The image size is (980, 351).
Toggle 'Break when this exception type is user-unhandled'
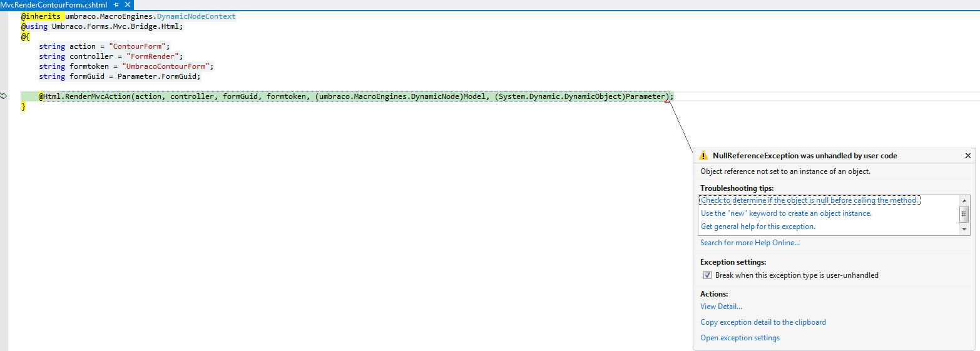click(x=707, y=275)
